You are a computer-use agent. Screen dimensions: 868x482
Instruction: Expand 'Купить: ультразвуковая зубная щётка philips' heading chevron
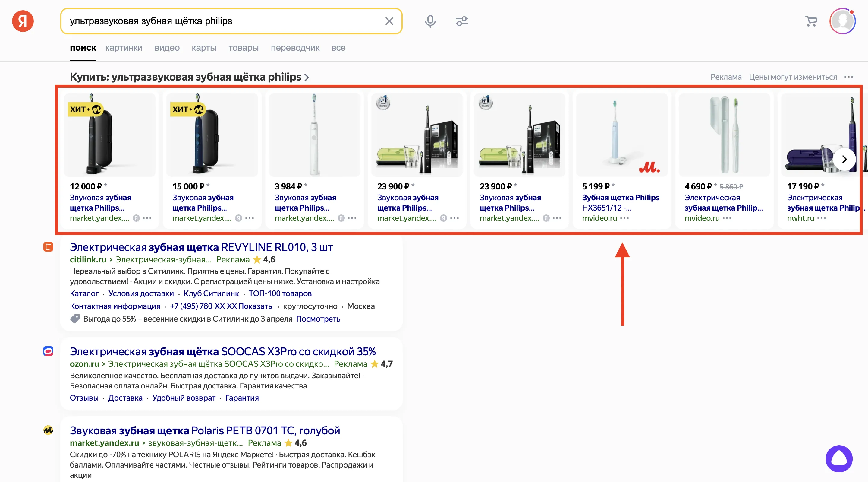coord(307,78)
